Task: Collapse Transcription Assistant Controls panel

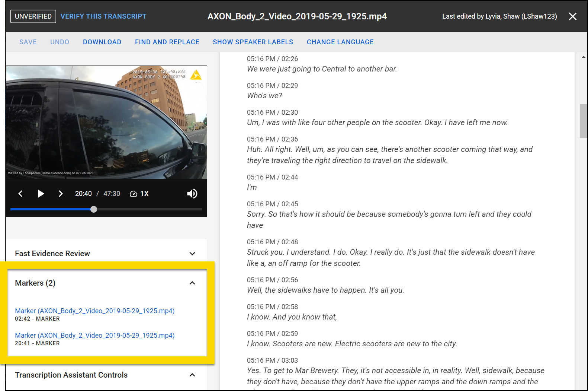Action: pyautogui.click(x=192, y=375)
